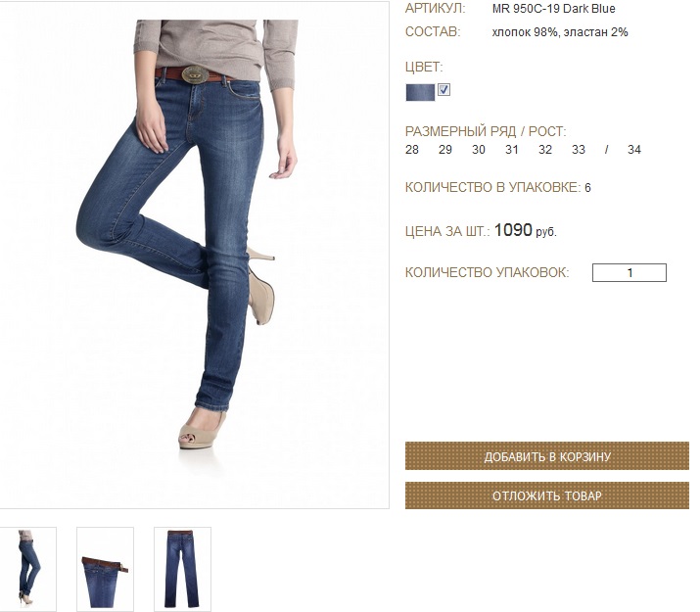Select size 28 in size row
Screen dimensions: 700x612
(x=411, y=150)
